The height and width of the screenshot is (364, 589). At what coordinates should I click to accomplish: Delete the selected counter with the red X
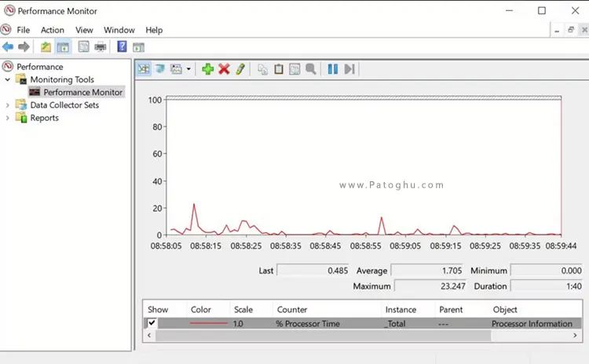[224, 69]
